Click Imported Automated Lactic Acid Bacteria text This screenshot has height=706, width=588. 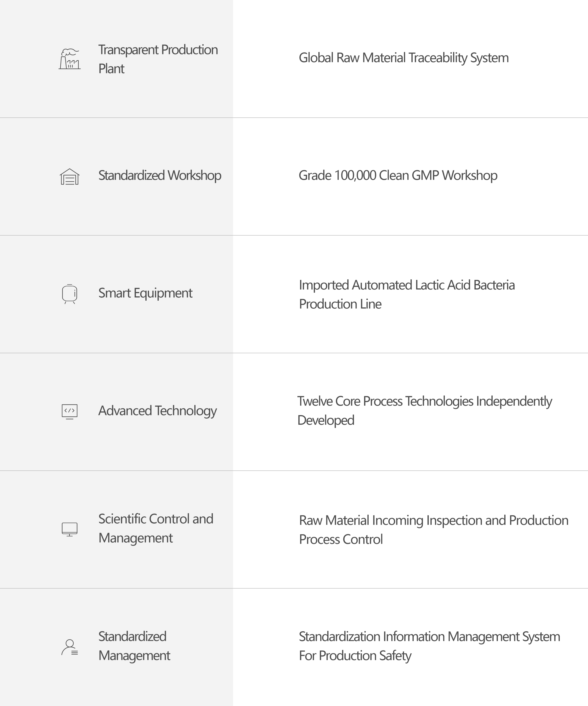(407, 285)
